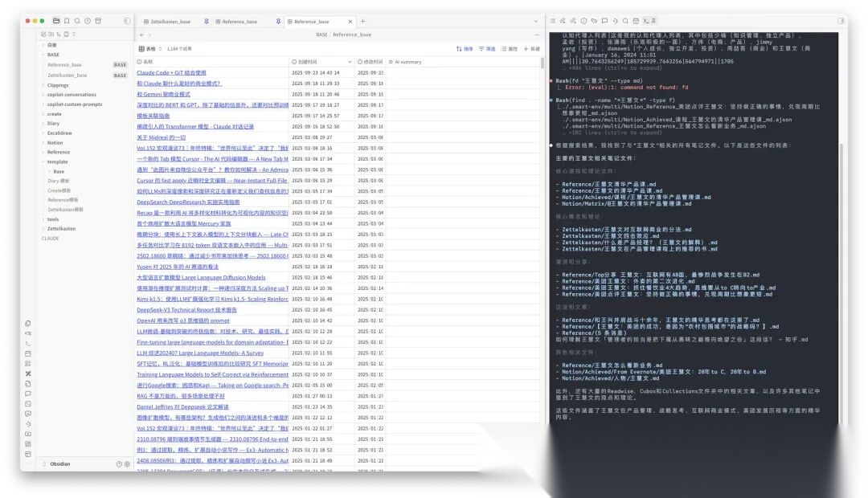Click the 筛选 filter button

(487, 49)
